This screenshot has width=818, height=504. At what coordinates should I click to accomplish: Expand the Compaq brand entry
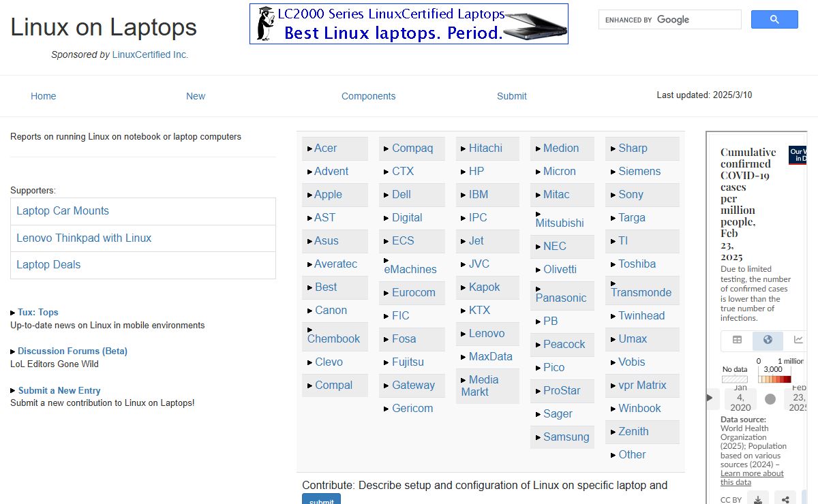click(x=412, y=148)
